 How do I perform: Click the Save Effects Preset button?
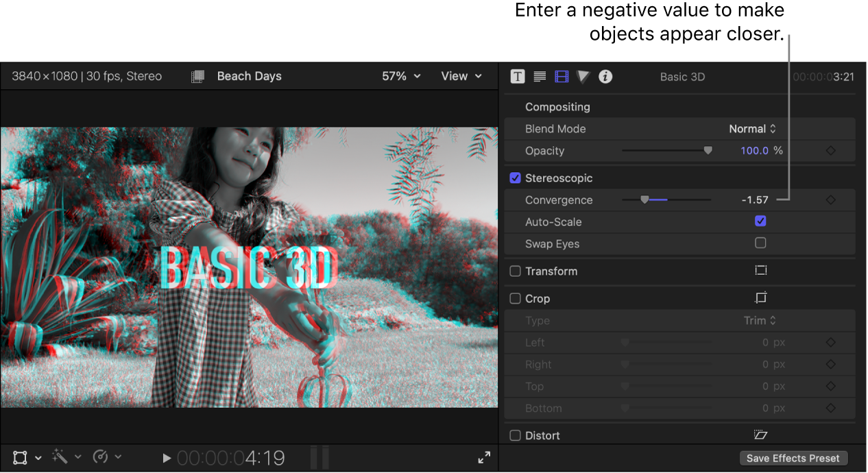793,458
